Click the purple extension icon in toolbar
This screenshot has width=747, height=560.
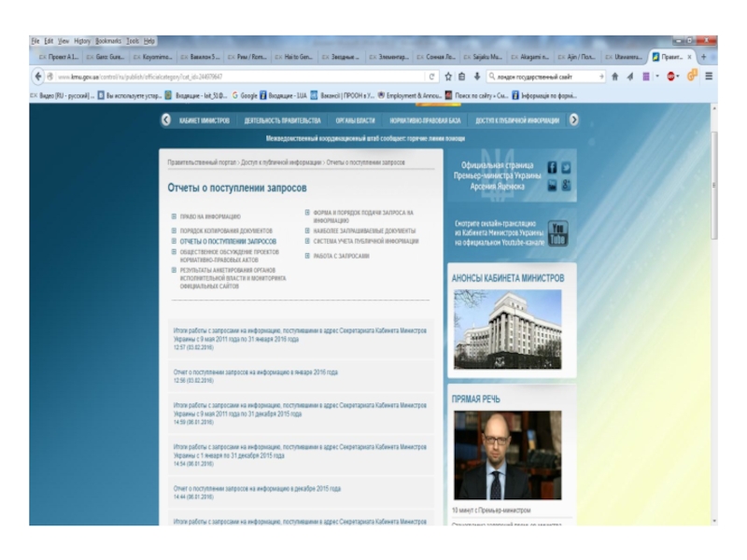pos(646,77)
